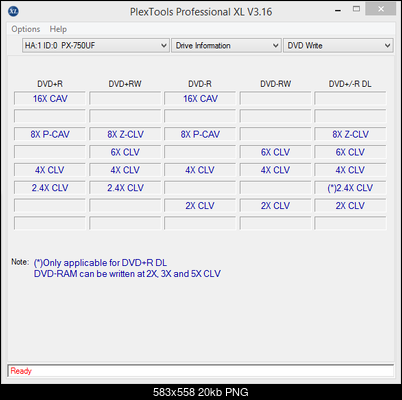Select the 8X P-CAV cell under DVD-R

[x=200, y=134]
